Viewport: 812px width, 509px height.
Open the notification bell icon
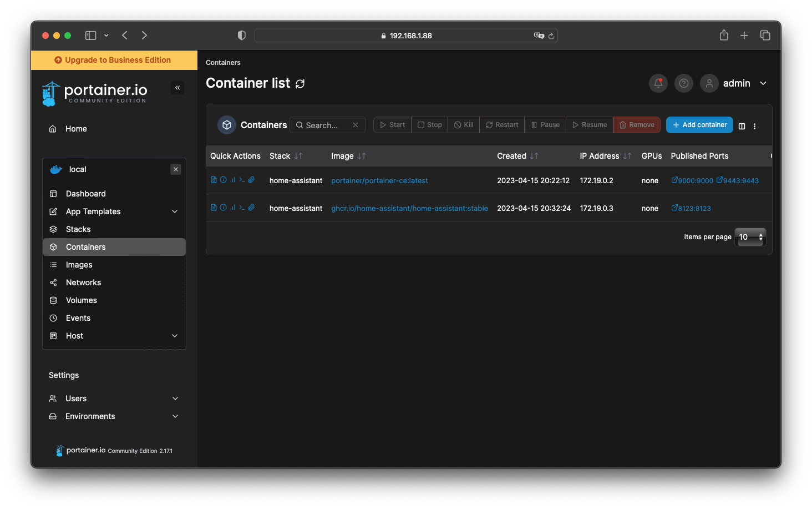(x=658, y=83)
